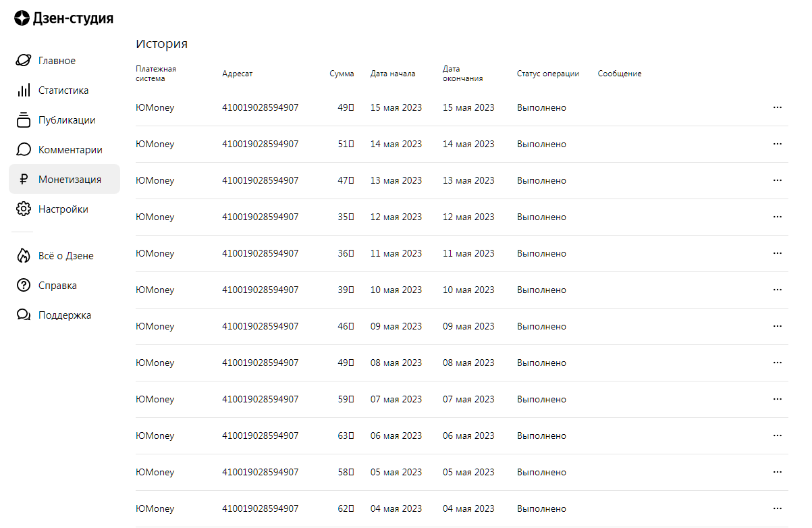
Task: Click the Публикации stack icon
Action: pyautogui.click(x=24, y=120)
